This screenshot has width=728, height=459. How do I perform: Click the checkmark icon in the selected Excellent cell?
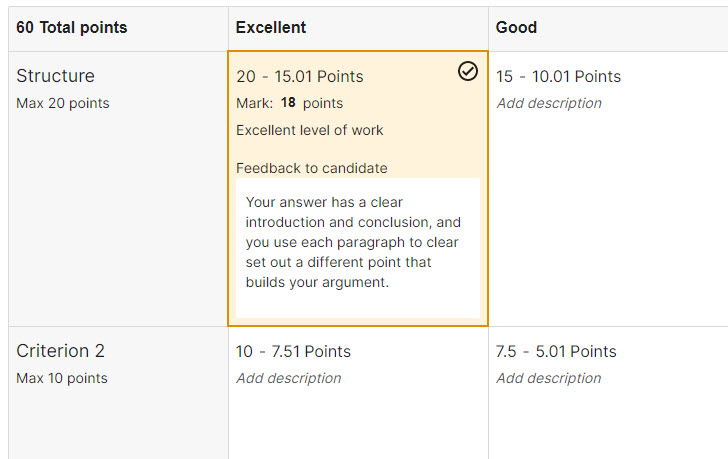[468, 71]
